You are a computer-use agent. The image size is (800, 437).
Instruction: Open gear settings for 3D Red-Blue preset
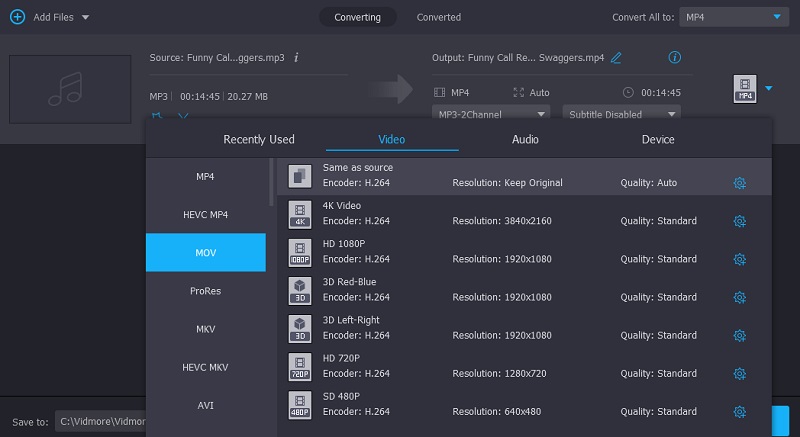click(x=740, y=297)
